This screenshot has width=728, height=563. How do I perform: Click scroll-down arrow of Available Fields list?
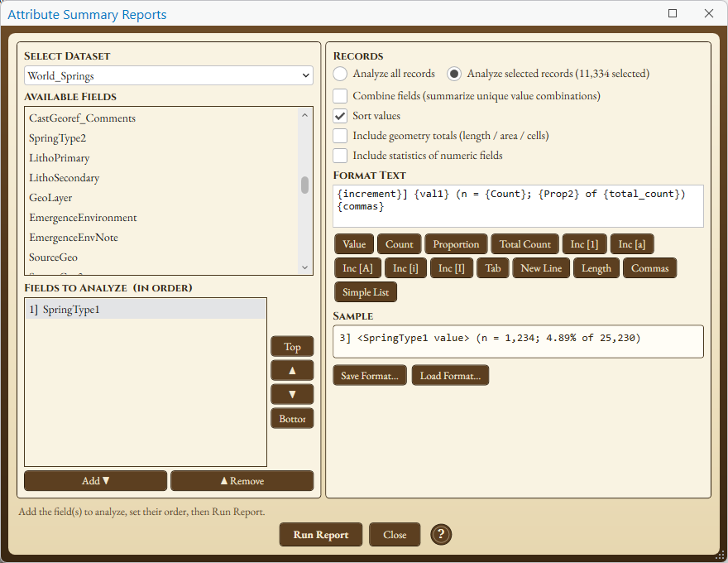coord(304,267)
